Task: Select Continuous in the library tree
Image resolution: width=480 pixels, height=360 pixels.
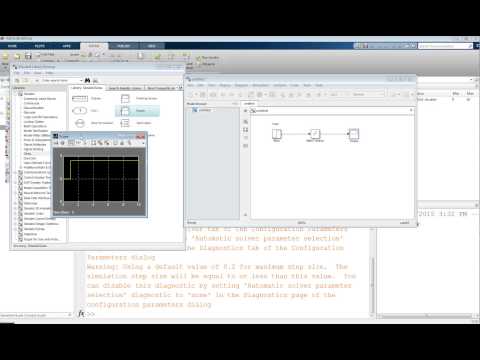Action: point(32,103)
